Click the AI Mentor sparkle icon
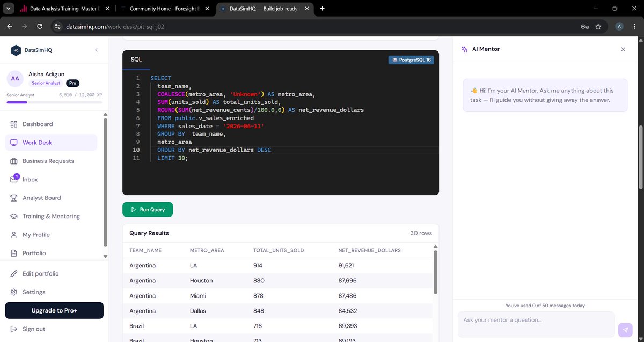 (465, 49)
